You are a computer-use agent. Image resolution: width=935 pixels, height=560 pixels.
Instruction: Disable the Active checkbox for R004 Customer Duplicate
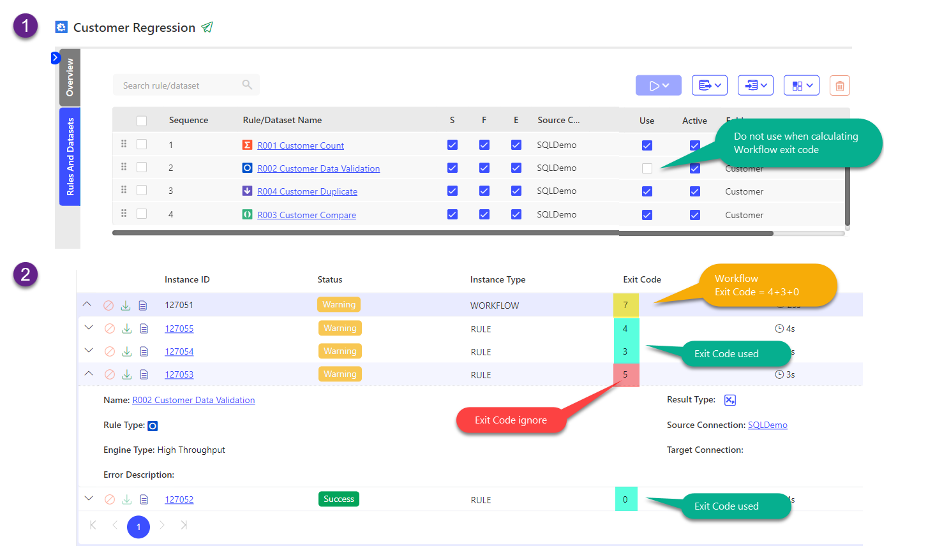pos(694,191)
